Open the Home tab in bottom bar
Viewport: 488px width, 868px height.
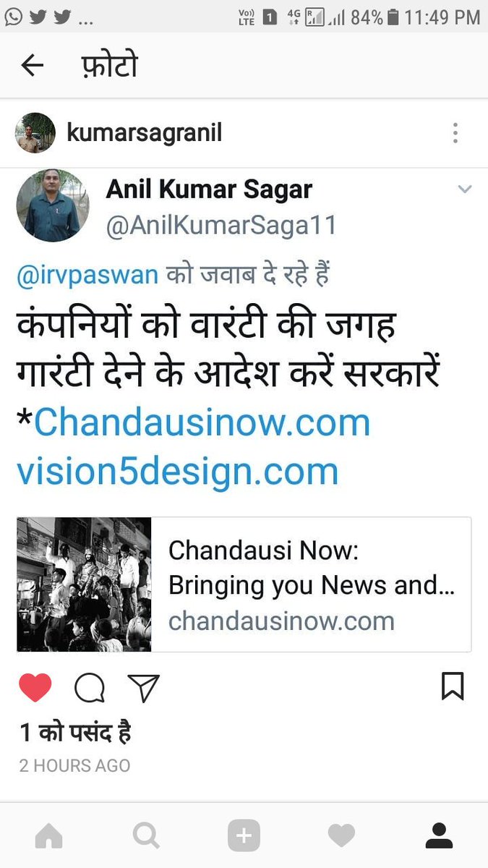coord(49,836)
